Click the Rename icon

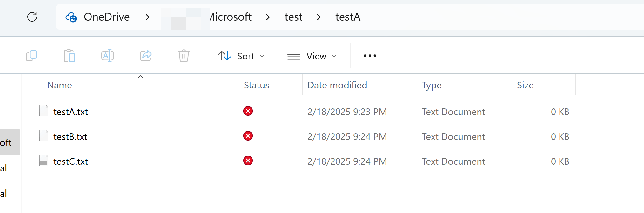click(x=108, y=56)
